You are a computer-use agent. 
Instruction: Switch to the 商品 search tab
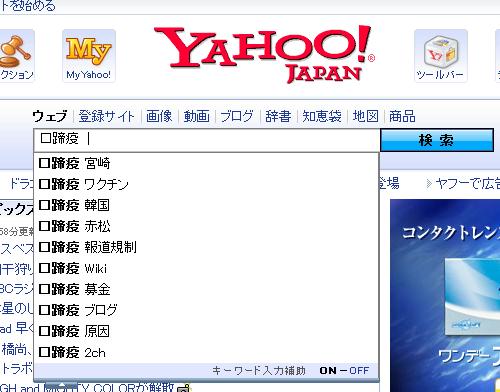[x=402, y=116]
